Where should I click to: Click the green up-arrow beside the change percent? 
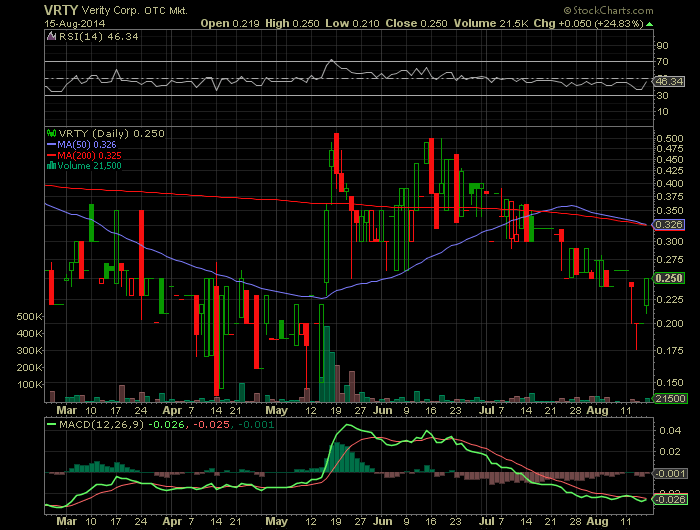[650, 24]
